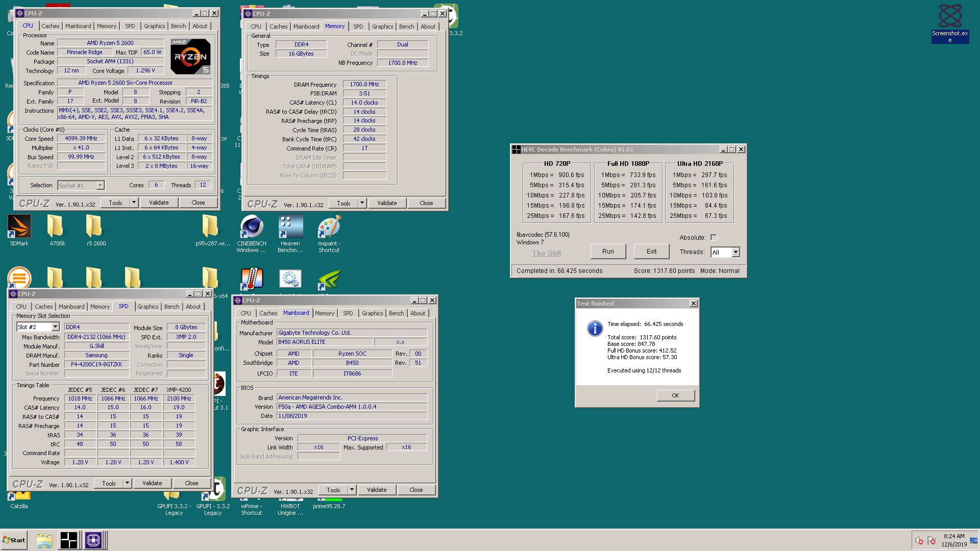Open the 3DMark desktop shortcut
980x551 pixels.
[x=19, y=230]
